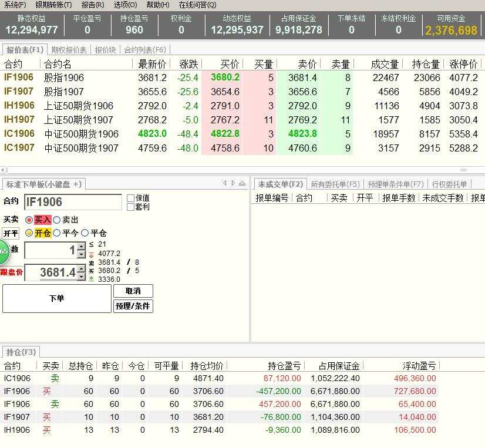Click the 取消 button
Screen dimensions: 485x448
[133, 291]
